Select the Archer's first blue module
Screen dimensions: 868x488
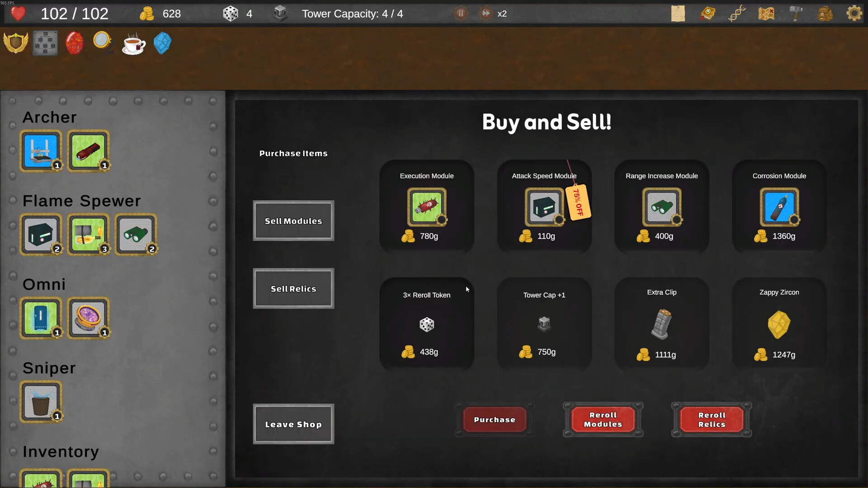[x=41, y=151]
